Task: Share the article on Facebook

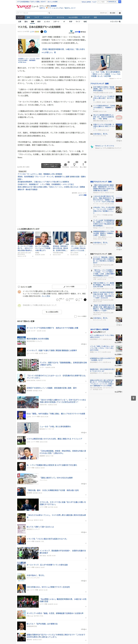Action: [45, 32]
